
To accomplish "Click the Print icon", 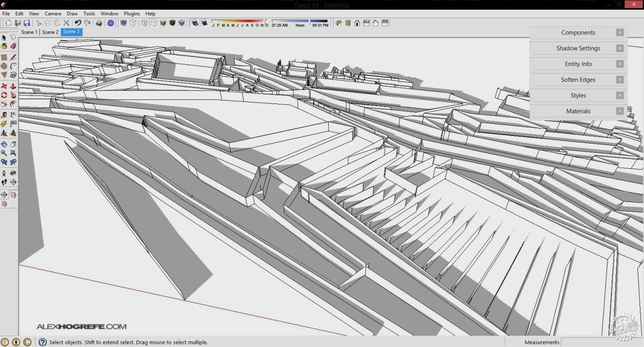I will coord(99,23).
